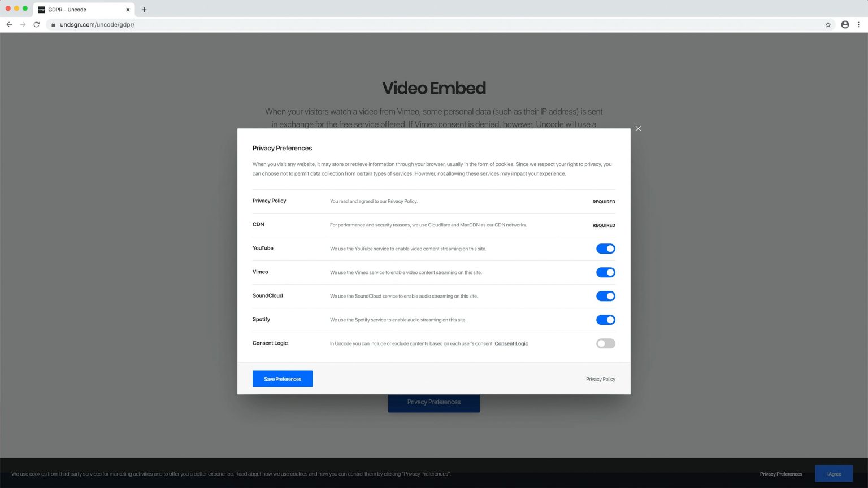Click the padlock icon in address bar
Viewport: 868px width, 488px height.
tap(53, 24)
